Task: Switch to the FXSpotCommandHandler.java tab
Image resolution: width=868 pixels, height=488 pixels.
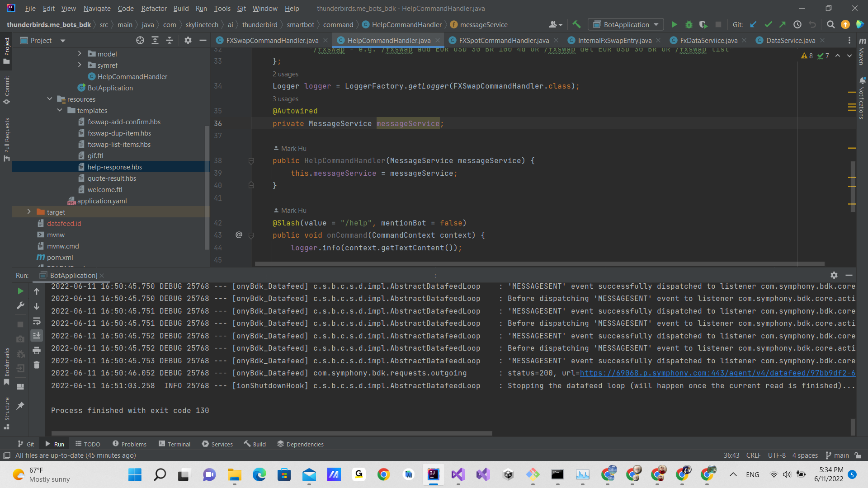Action: pos(503,41)
